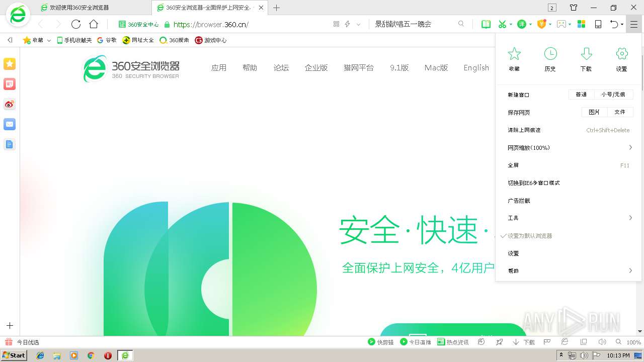Click the mobile phone icon in toolbar
This screenshot has height=362, width=644.
coord(598,24)
